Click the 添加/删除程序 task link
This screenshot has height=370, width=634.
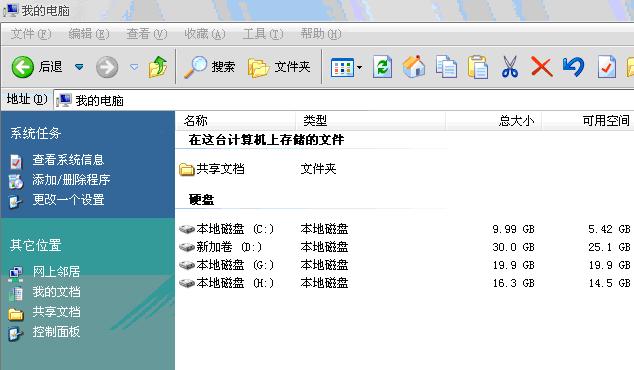pos(71,180)
